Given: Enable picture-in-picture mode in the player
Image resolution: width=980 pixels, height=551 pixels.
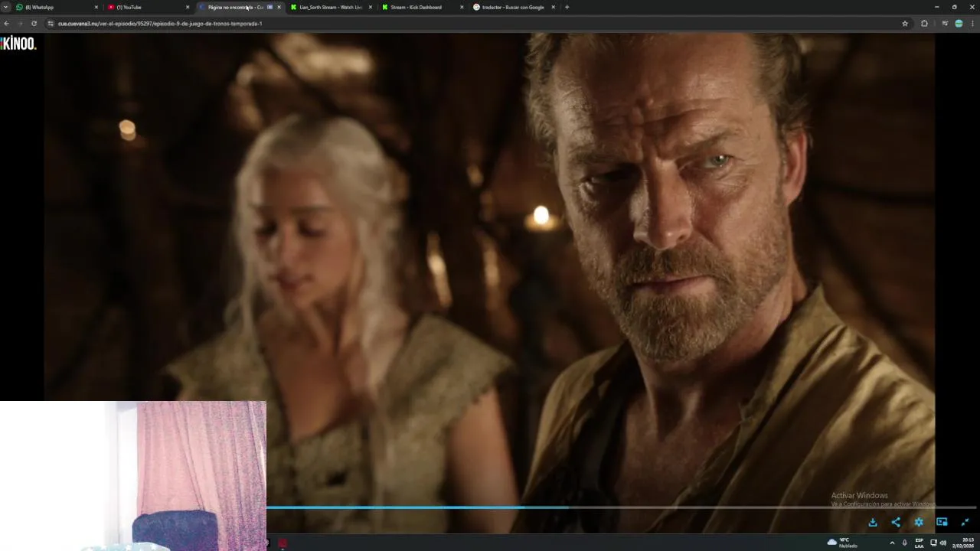Looking at the screenshot, I should click(x=942, y=522).
